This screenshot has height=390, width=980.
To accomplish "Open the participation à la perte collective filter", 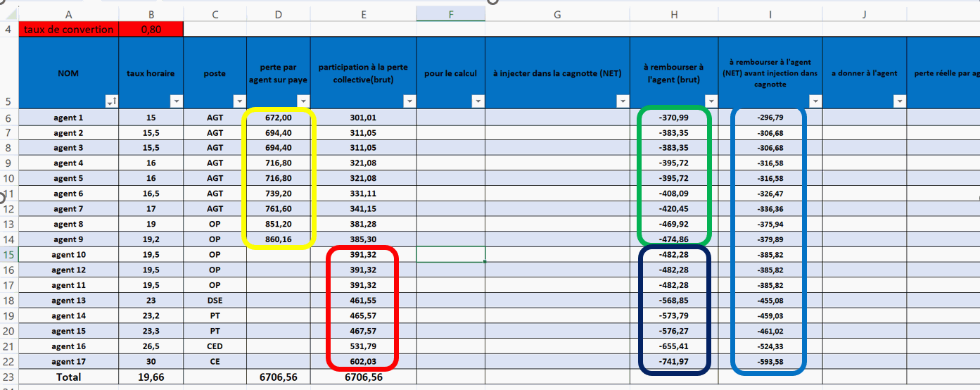I will [409, 101].
